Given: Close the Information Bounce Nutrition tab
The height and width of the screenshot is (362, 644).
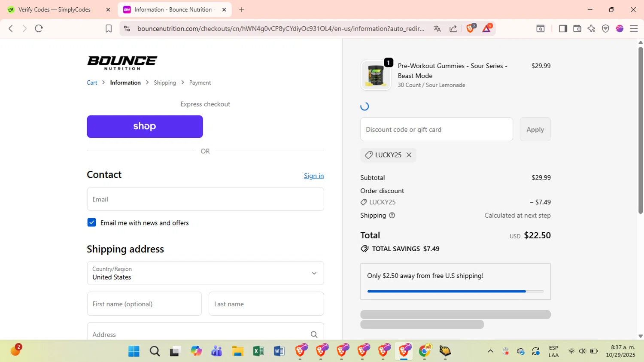Looking at the screenshot, I should click(224, 9).
